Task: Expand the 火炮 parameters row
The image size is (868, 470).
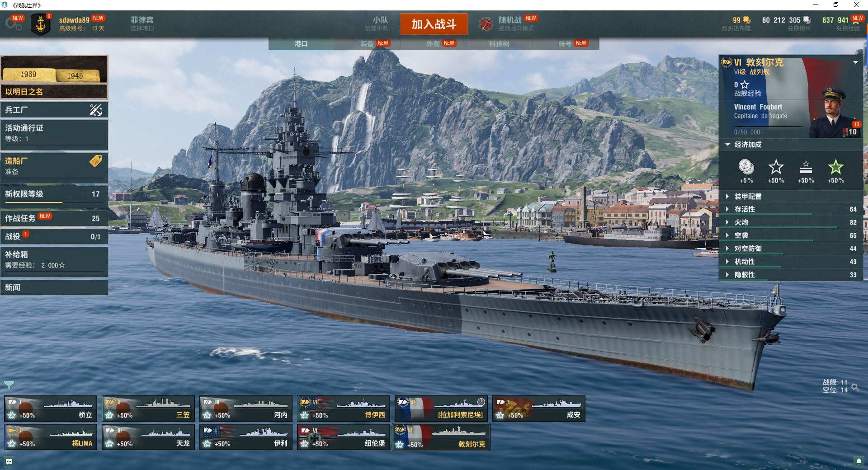Action: [x=791, y=222]
